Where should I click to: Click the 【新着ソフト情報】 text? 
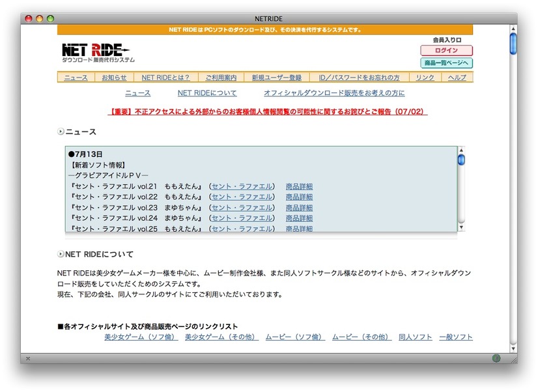tap(98, 165)
